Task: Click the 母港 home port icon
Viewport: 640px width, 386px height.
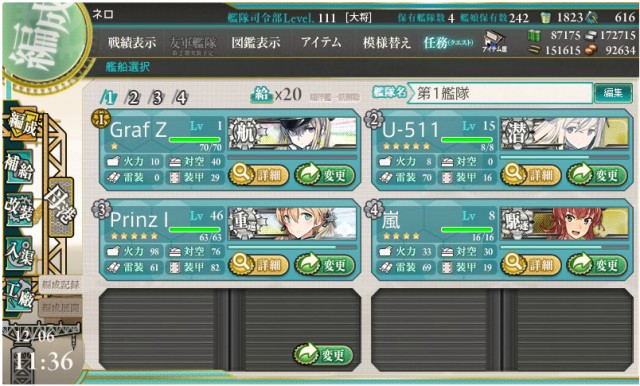Action: pyautogui.click(x=61, y=207)
